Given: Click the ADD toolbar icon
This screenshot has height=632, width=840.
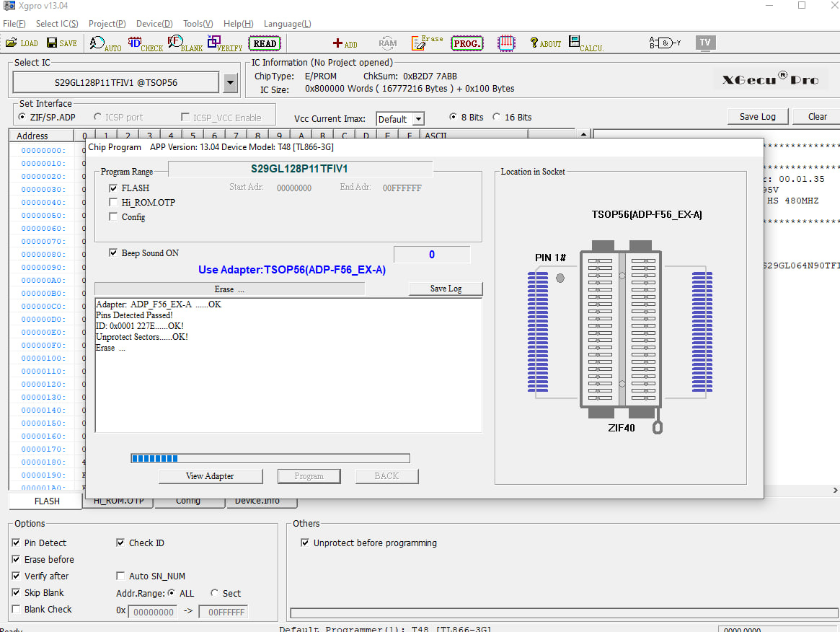Looking at the screenshot, I should pos(345,43).
